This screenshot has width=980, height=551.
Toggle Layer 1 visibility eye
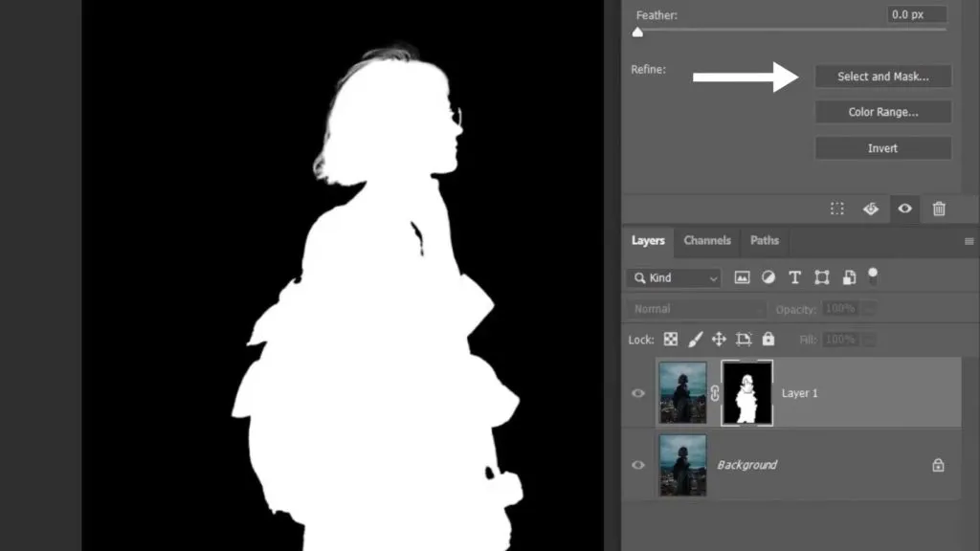click(637, 392)
